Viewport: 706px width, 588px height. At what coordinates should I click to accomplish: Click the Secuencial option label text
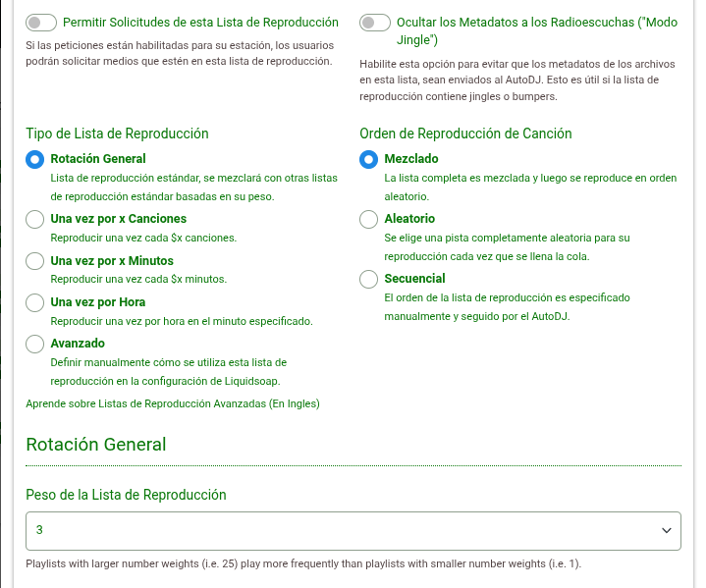[x=414, y=279]
